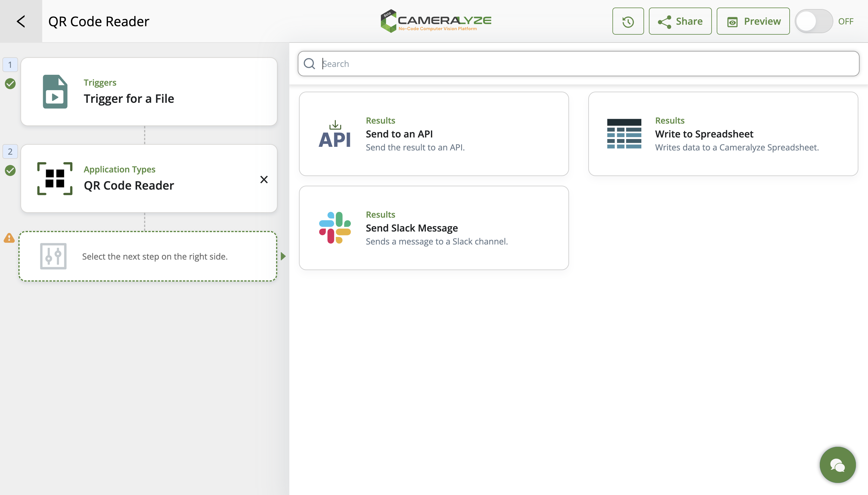Choose Send Slack Message result
The image size is (868, 495).
[x=434, y=228]
